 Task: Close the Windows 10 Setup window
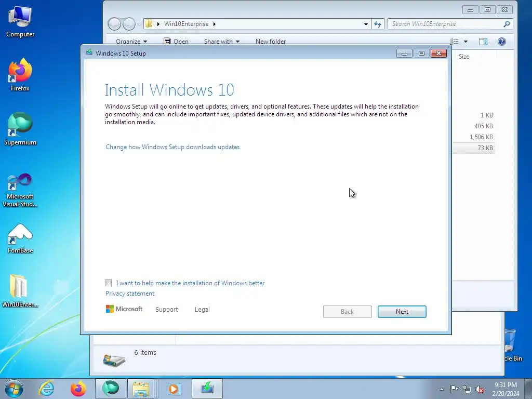click(x=438, y=54)
